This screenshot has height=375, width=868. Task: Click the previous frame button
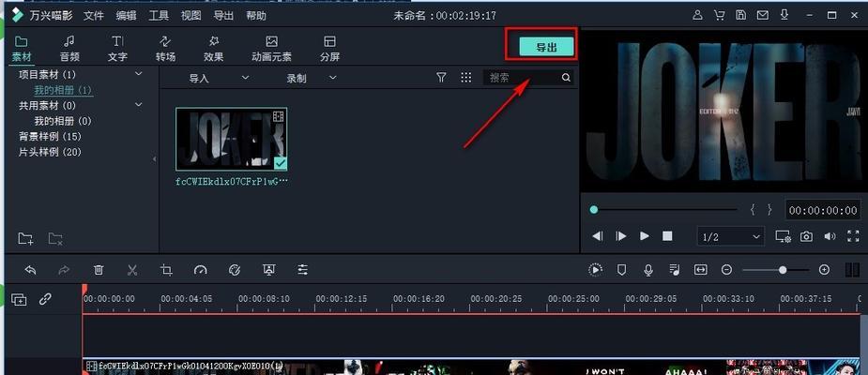(x=598, y=236)
